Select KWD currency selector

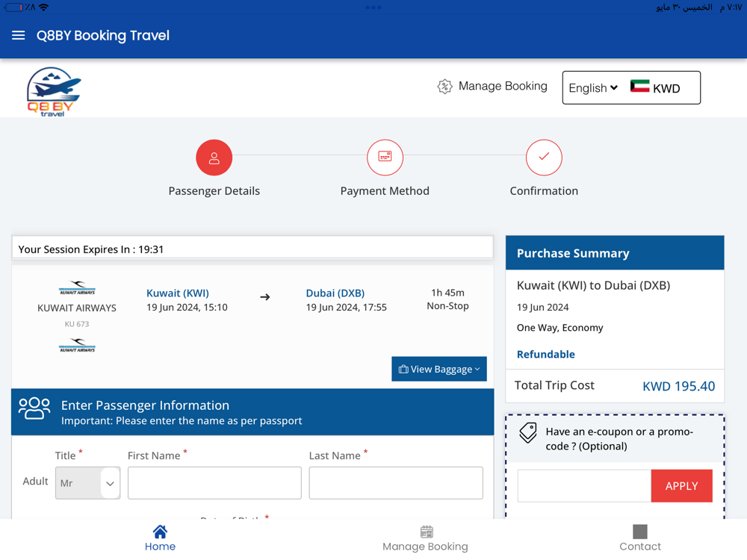click(x=666, y=89)
